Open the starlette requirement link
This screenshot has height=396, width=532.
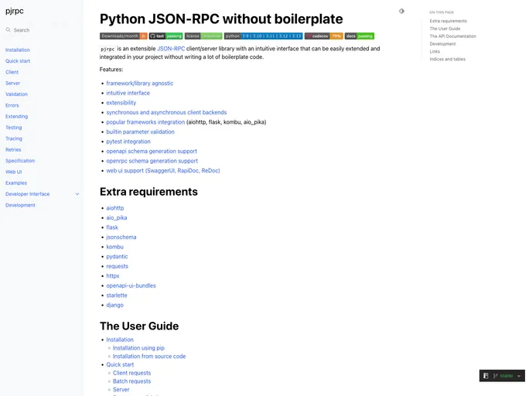coord(117,295)
